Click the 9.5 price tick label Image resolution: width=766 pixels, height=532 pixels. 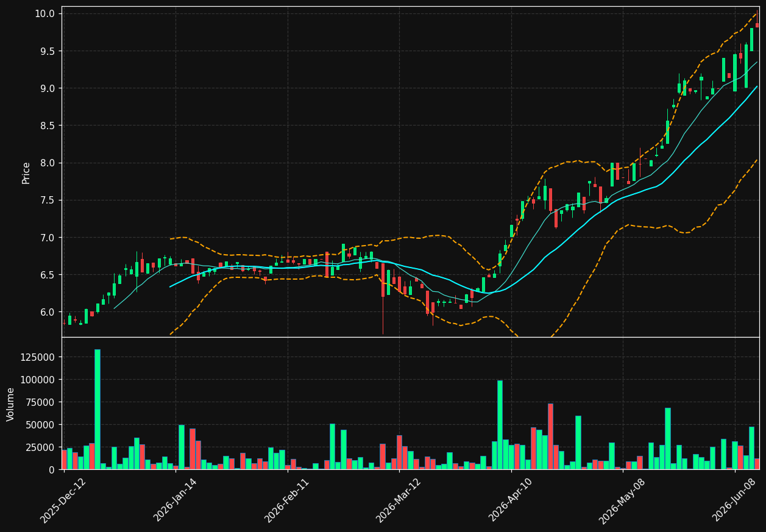pyautogui.click(x=48, y=51)
